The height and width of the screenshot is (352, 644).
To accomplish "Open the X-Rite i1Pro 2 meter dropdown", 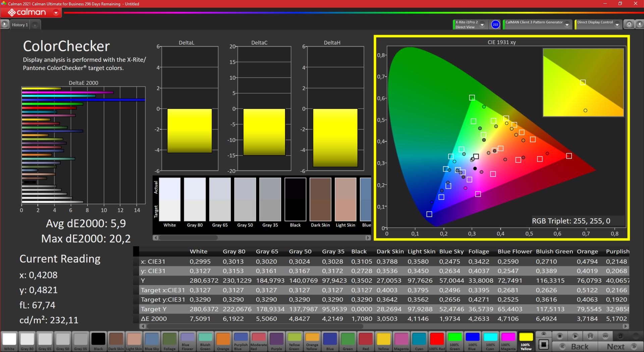I will click(x=482, y=24).
